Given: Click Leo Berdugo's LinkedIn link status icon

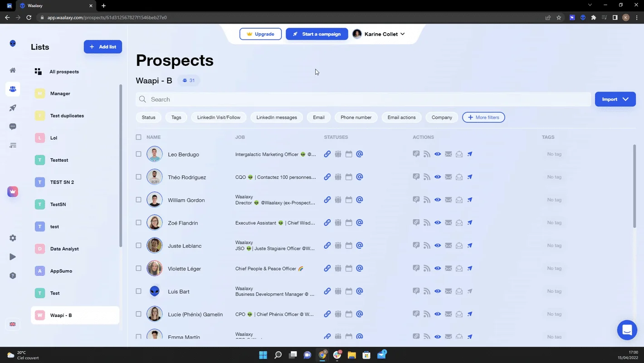Looking at the screenshot, I should tap(327, 154).
